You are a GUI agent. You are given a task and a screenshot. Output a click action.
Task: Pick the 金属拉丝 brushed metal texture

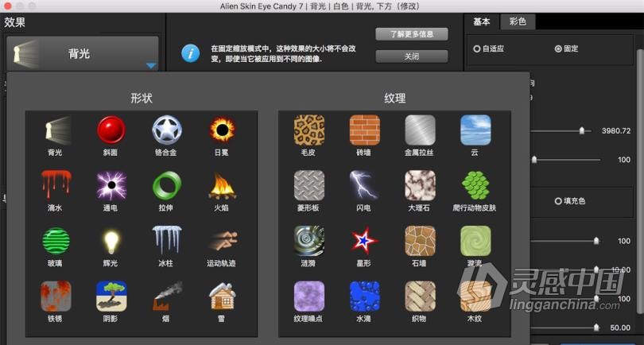click(x=419, y=130)
